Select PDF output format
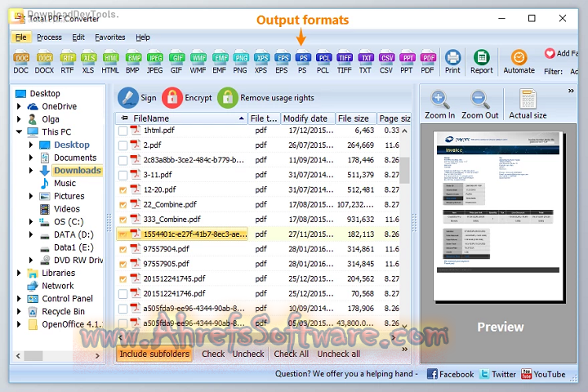588x392 pixels. [427, 61]
